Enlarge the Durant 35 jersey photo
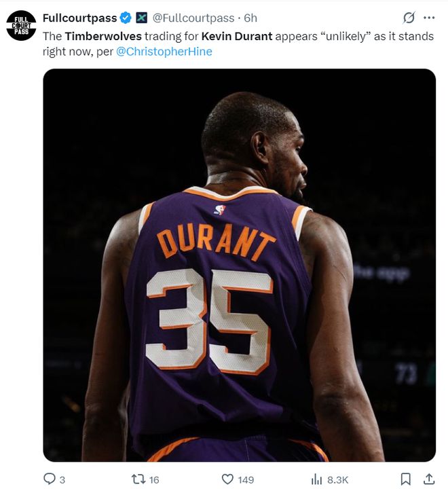Screen dimensions: 448x493 tap(239, 265)
